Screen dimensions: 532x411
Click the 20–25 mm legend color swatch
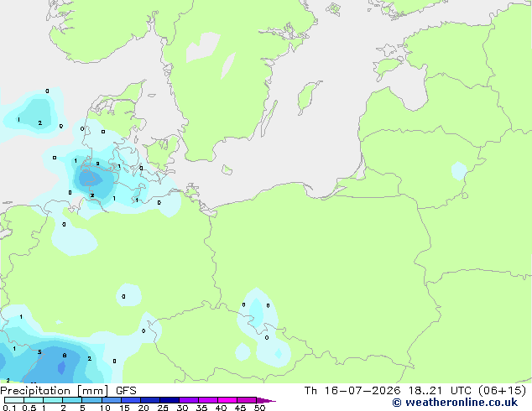[150, 400]
